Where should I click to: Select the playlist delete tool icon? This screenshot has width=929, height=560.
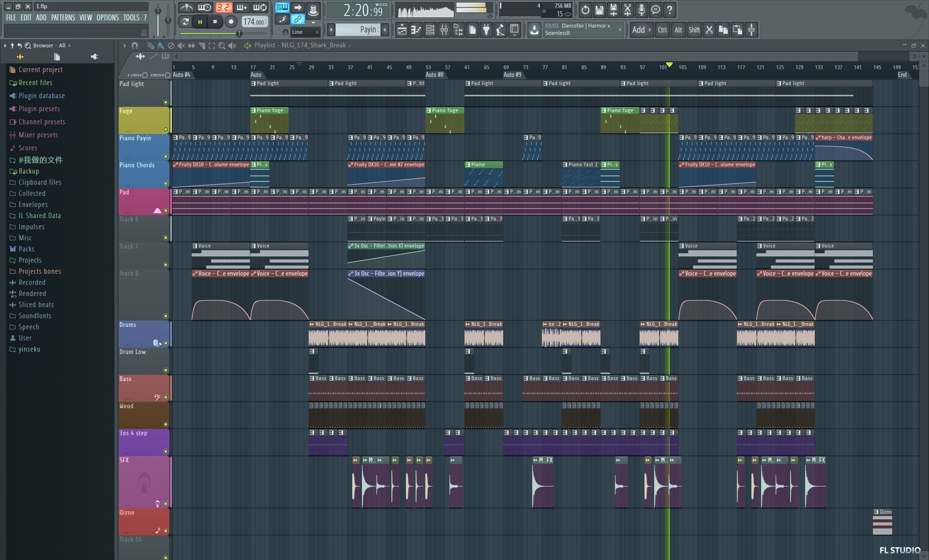pos(171,45)
